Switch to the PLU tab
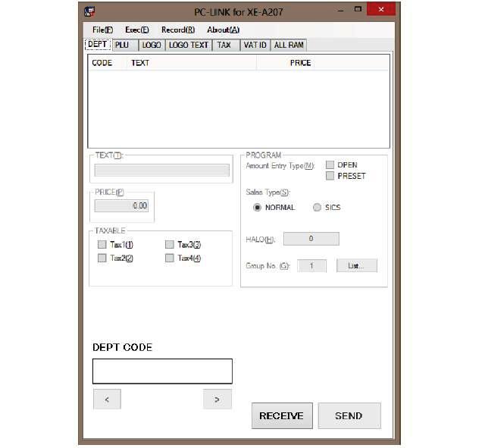The image size is (485, 448). click(122, 45)
